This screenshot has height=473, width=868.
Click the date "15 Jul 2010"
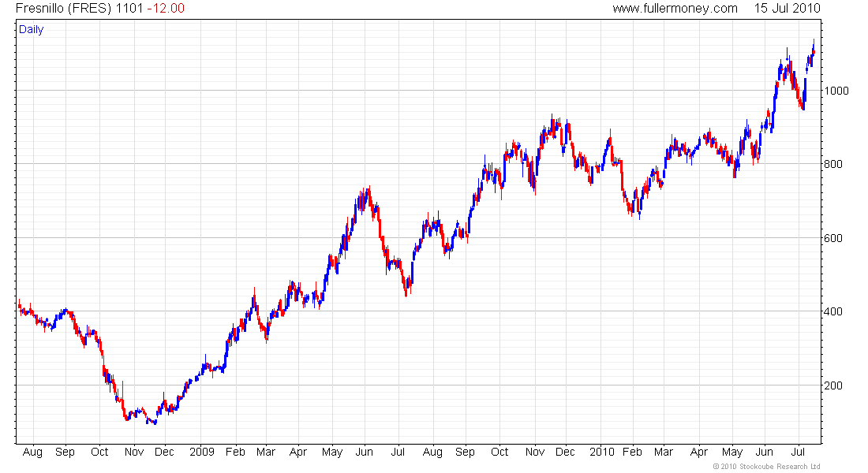(x=788, y=9)
